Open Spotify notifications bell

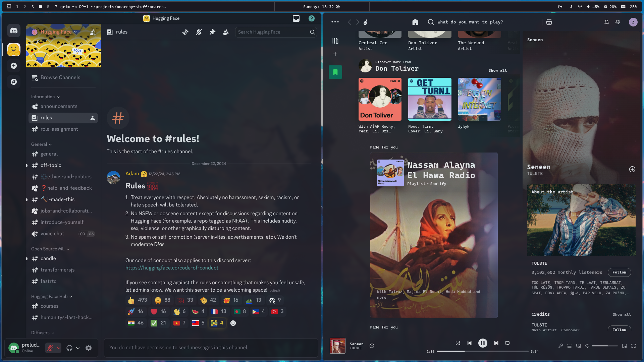click(606, 22)
